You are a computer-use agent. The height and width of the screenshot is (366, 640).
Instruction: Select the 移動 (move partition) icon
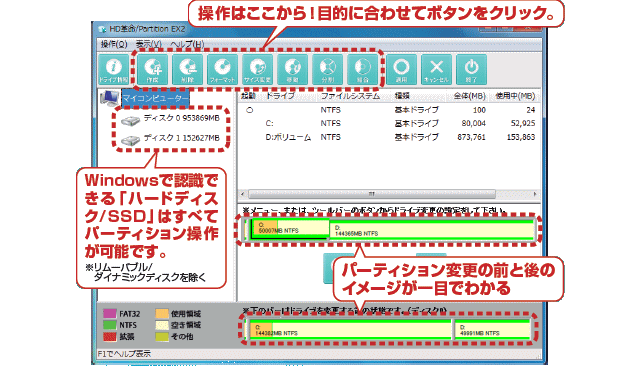click(293, 69)
